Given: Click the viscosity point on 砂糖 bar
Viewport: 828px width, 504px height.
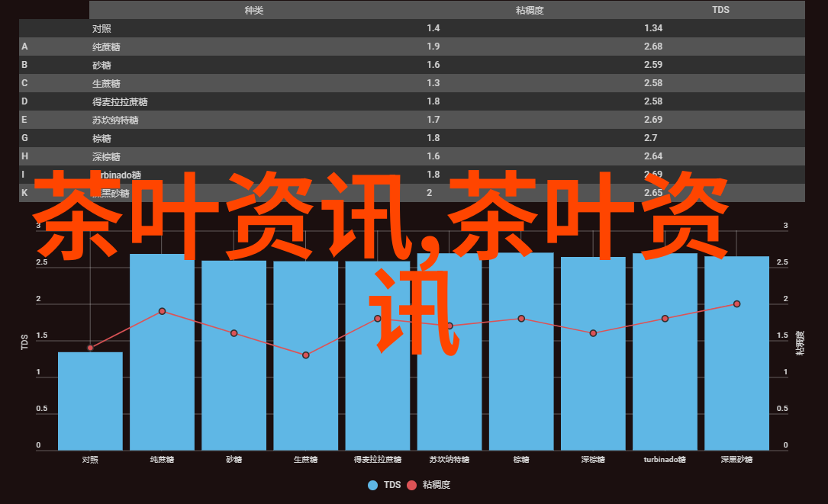Looking at the screenshot, I should point(234,333).
